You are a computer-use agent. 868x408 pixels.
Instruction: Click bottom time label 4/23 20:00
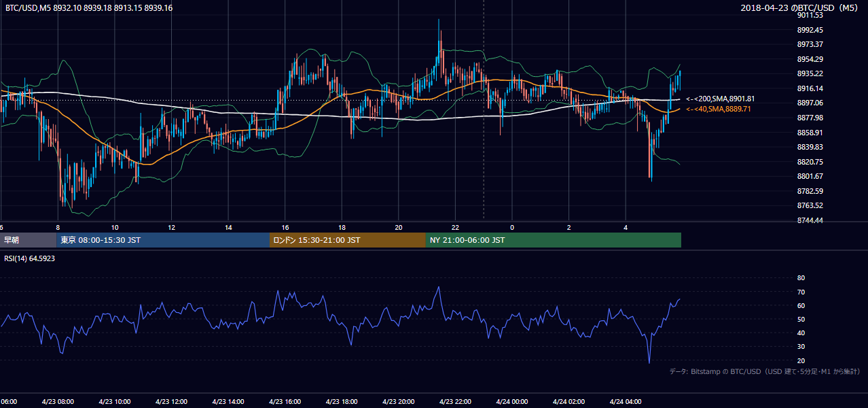click(x=398, y=402)
